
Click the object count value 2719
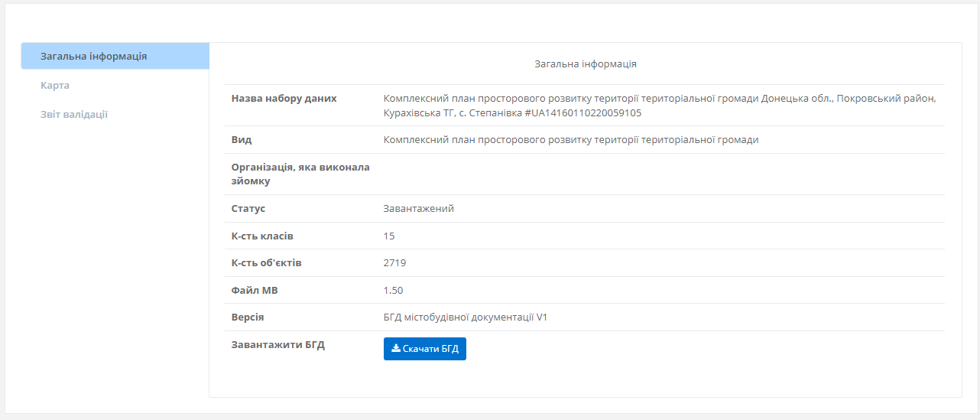tap(394, 263)
